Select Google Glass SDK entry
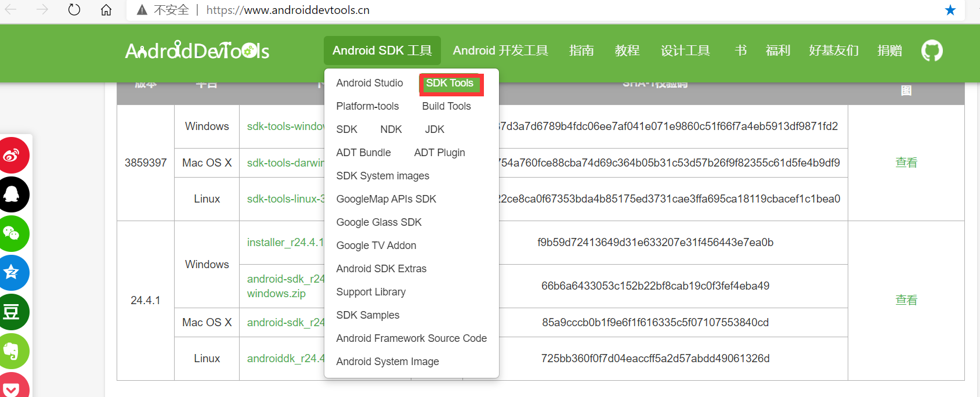The image size is (980, 397). pos(379,222)
